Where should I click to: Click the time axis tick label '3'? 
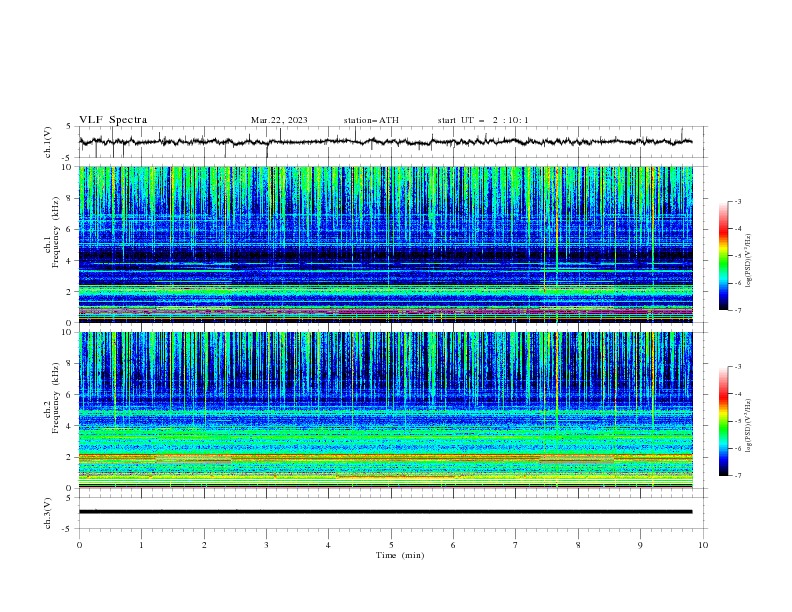click(x=266, y=545)
